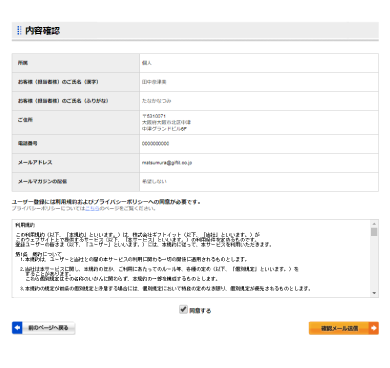Click the ご氏名（ふりがな） row label

coord(63,101)
